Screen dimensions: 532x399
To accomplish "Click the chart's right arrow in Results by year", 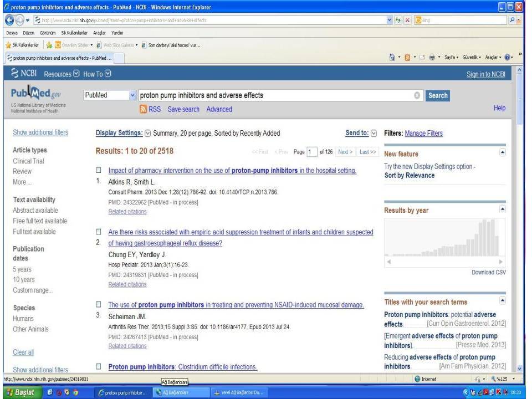I will tap(500, 262).
